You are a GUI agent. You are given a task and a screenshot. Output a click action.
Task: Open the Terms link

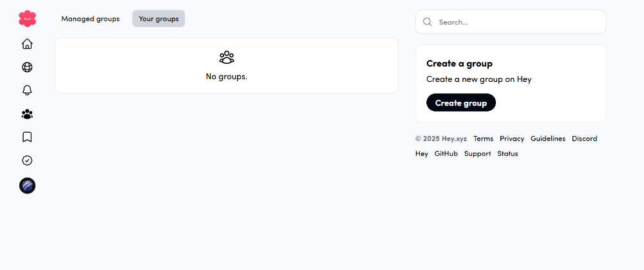coord(483,139)
